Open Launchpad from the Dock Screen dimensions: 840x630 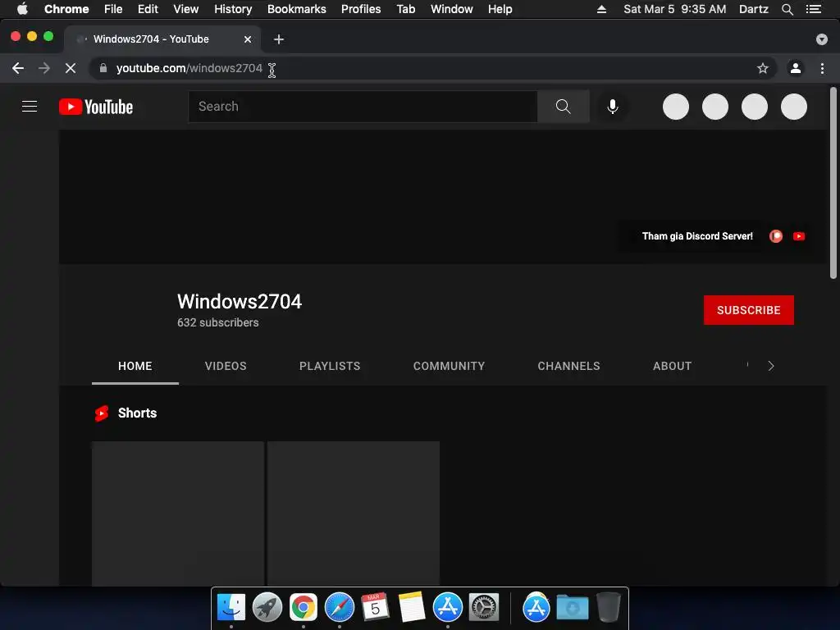[x=267, y=607]
